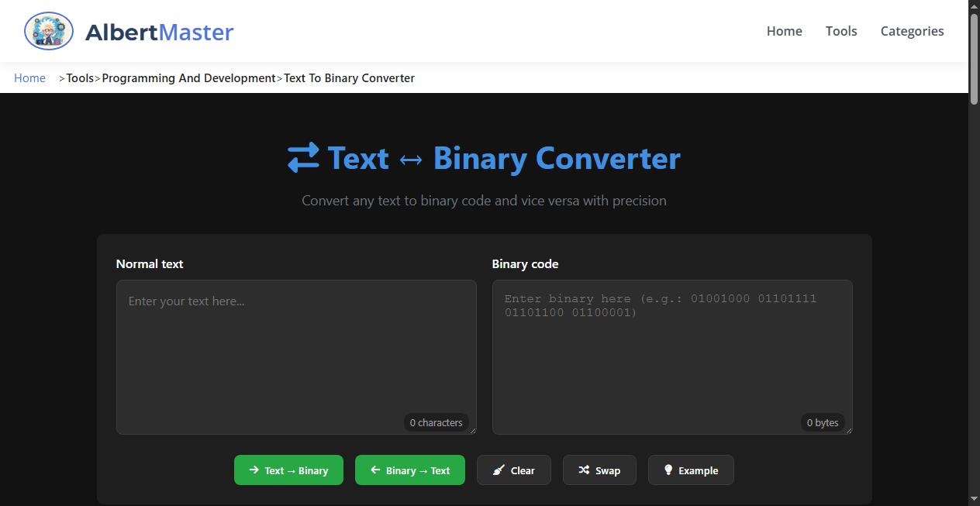Click the lightbulb icon on the Example button
This screenshot has height=506, width=980.
pos(668,470)
